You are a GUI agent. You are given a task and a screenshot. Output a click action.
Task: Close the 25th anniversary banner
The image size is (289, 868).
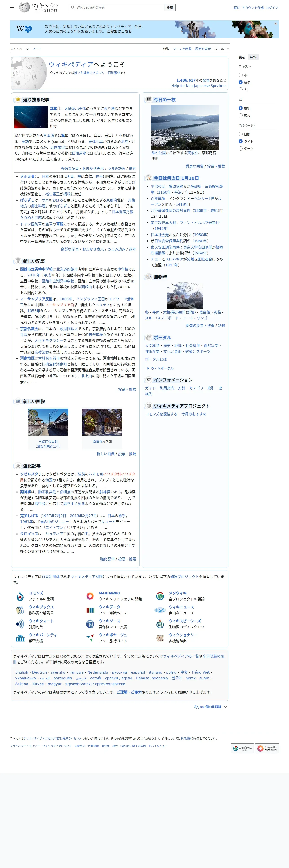click(x=275, y=24)
